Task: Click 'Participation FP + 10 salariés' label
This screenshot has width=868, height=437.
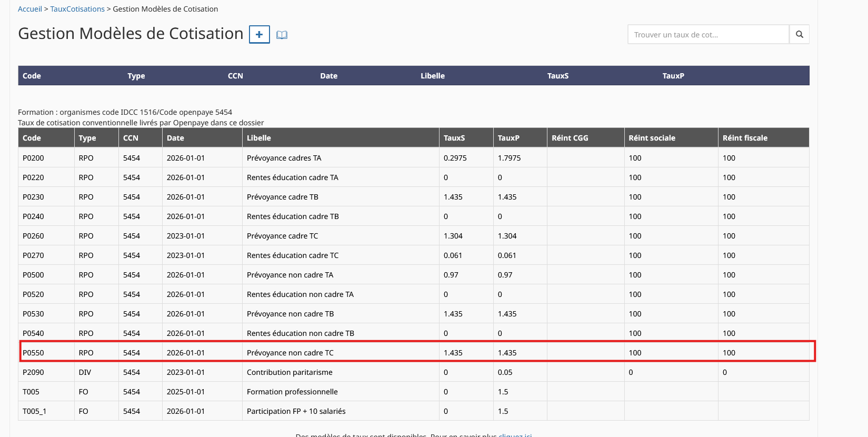Action: [296, 411]
